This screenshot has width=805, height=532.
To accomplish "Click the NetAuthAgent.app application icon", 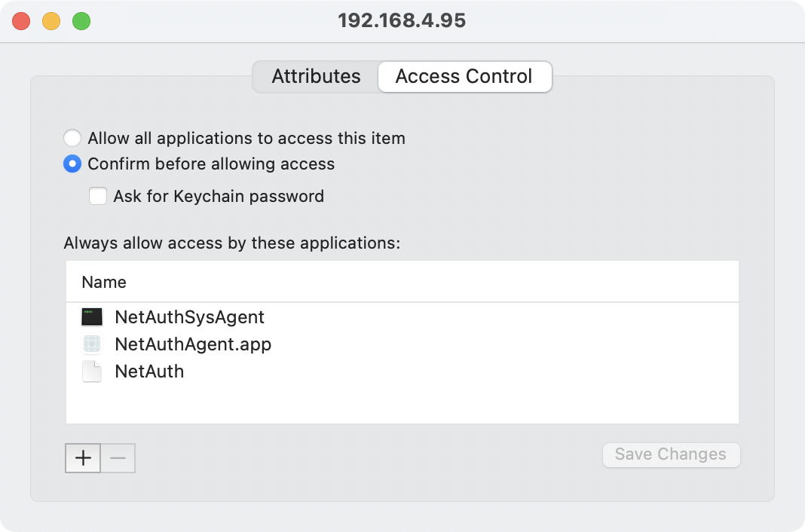I will point(91,344).
